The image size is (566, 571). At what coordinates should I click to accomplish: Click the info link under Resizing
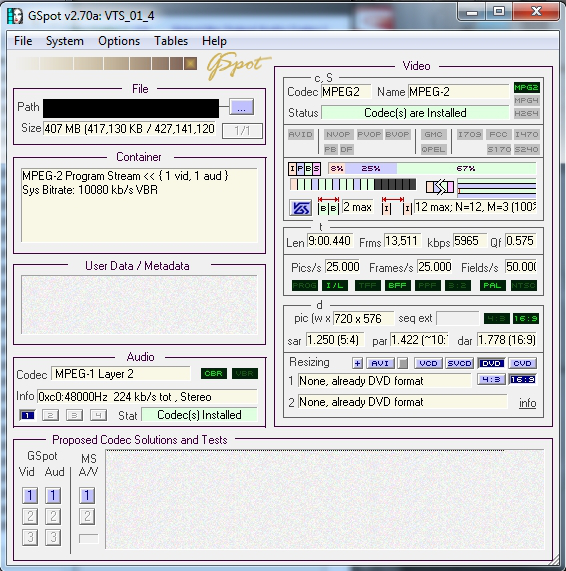[527, 403]
